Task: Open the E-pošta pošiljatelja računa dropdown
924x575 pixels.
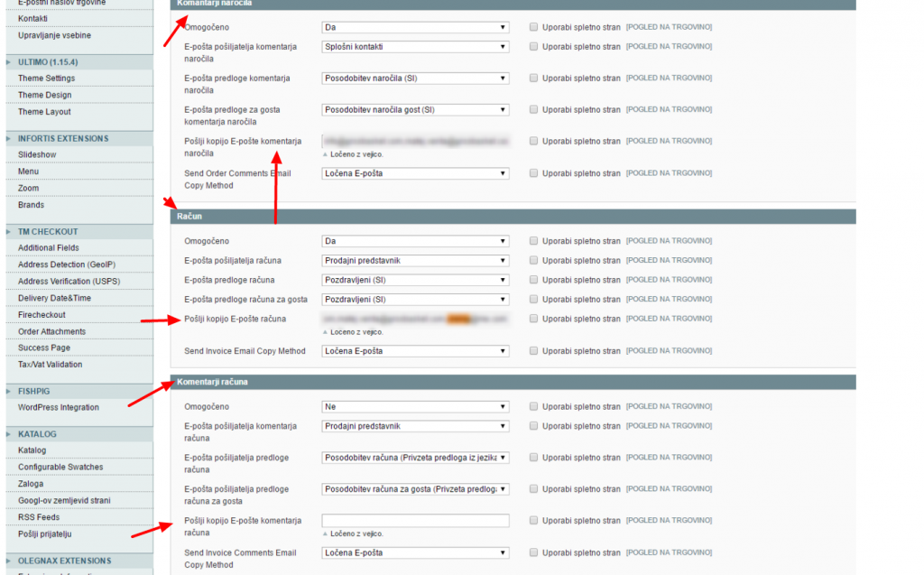Action: pos(415,261)
